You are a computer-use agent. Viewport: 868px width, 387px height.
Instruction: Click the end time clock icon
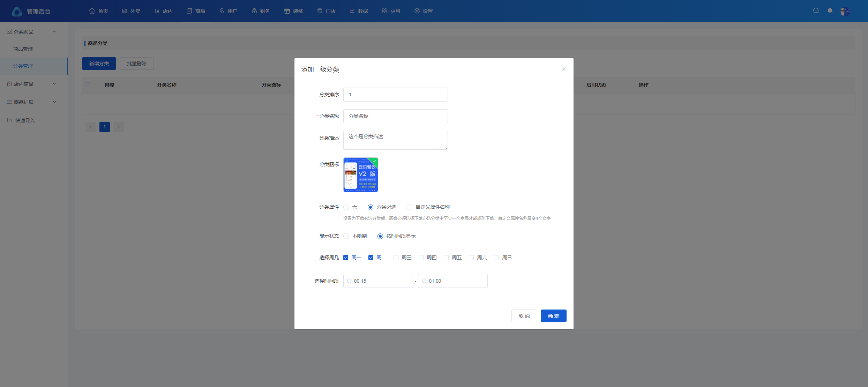point(424,281)
